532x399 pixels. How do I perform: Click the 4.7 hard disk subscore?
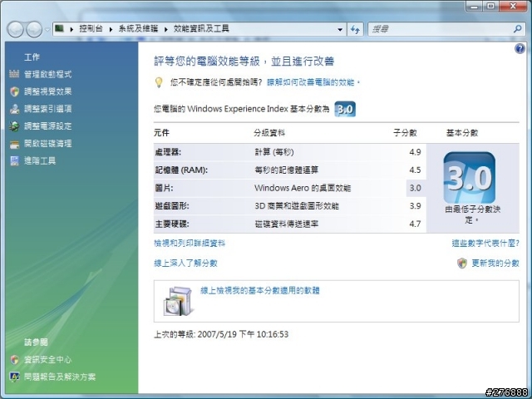pyautogui.click(x=415, y=224)
